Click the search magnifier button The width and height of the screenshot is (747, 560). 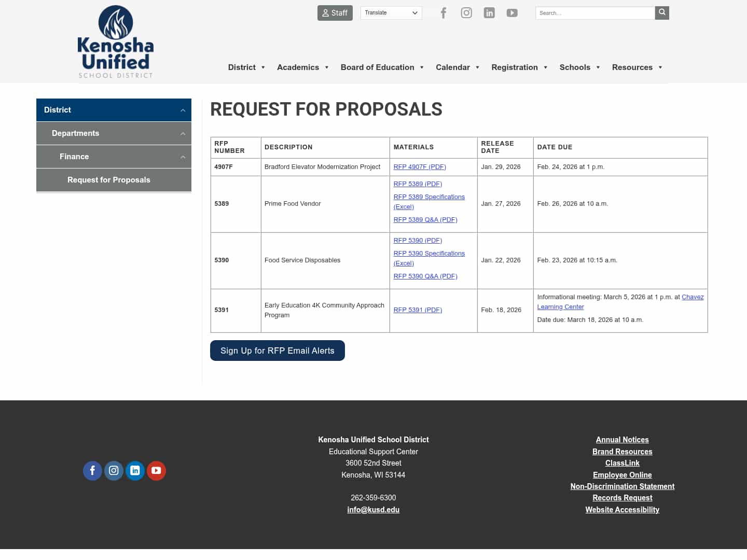coord(662,12)
